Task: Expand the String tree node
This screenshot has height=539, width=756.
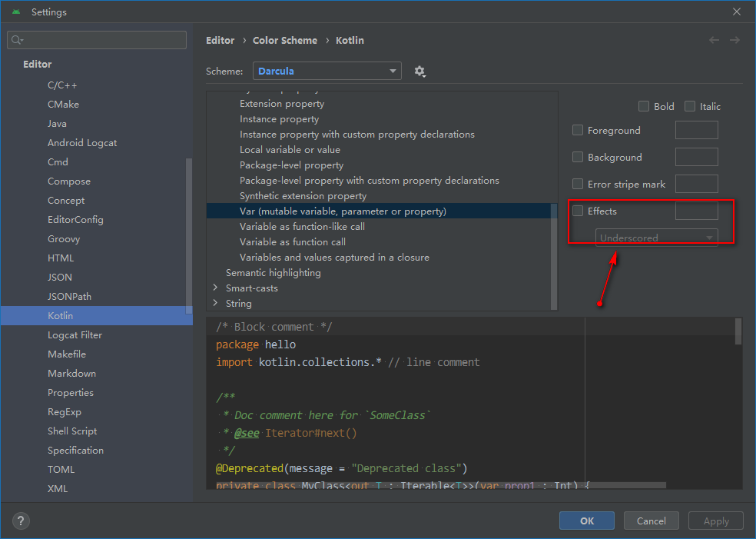Action: pos(215,303)
